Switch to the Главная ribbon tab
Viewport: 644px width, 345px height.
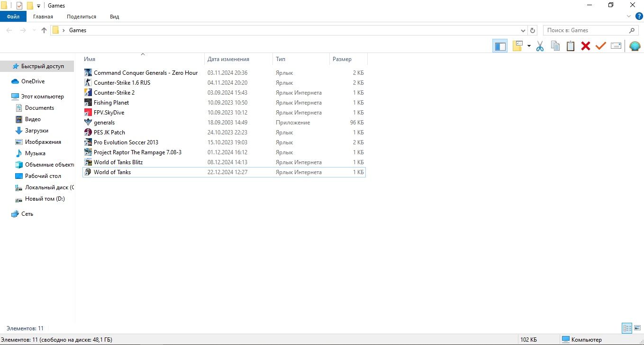tap(43, 17)
